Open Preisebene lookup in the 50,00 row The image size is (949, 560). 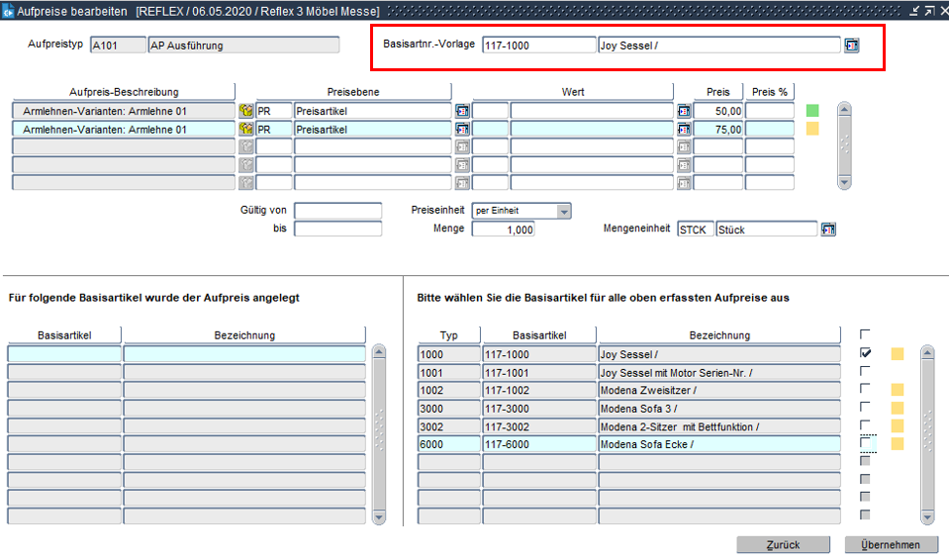[x=461, y=111]
